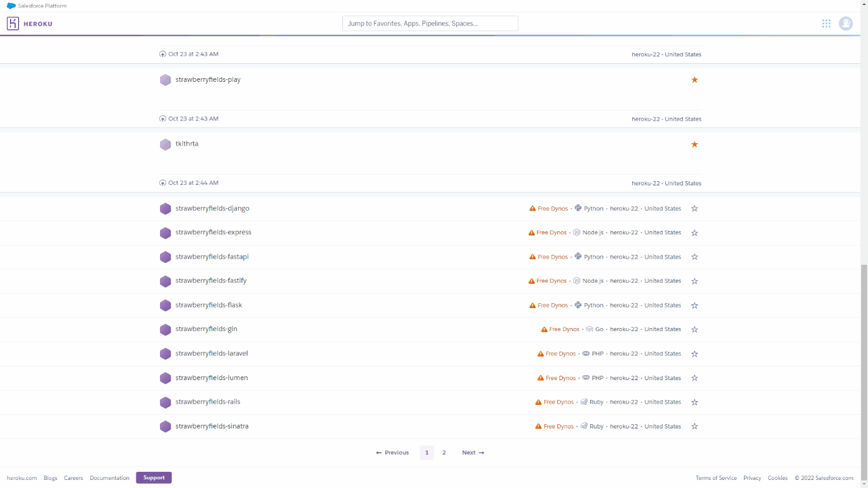Viewport: 868px width, 488px height.
Task: Click the strawberryfields-fastify hexagon icon
Action: (166, 282)
